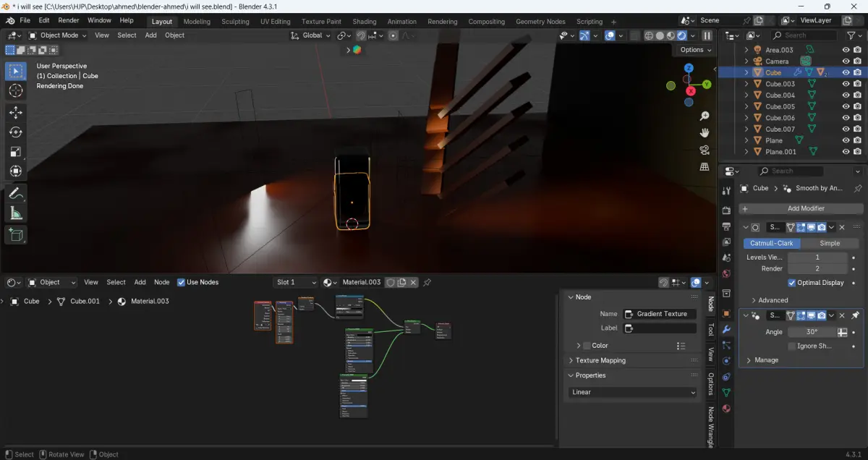Screen dimensions: 868x460
Task: Switch perspective/orthographic grid icon
Action: pos(705,166)
